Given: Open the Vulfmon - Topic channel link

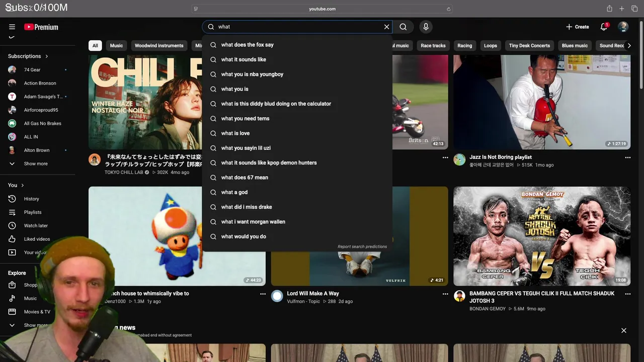Looking at the screenshot, I should click(303, 302).
